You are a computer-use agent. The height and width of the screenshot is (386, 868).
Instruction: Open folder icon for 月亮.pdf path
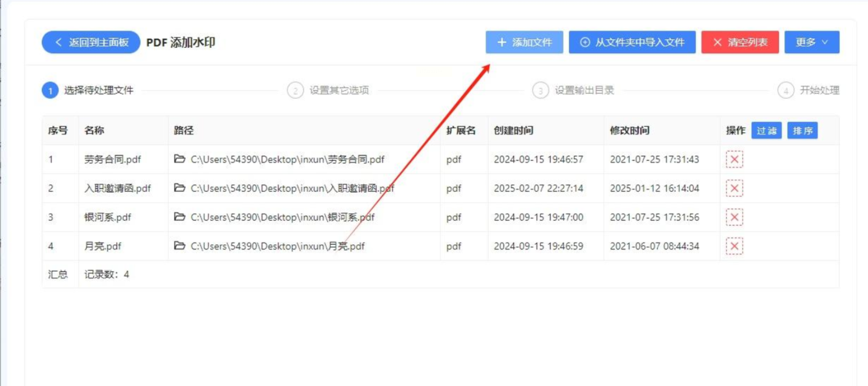[x=179, y=245]
